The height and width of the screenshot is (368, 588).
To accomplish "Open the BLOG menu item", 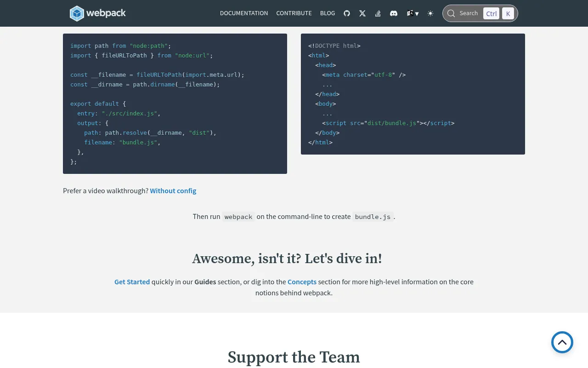I will pos(328,13).
